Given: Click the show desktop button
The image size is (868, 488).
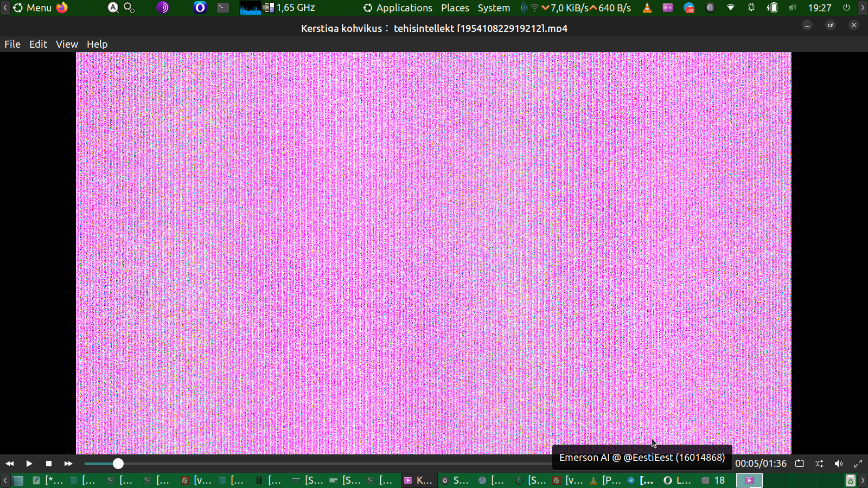Looking at the screenshot, I should (18, 480).
